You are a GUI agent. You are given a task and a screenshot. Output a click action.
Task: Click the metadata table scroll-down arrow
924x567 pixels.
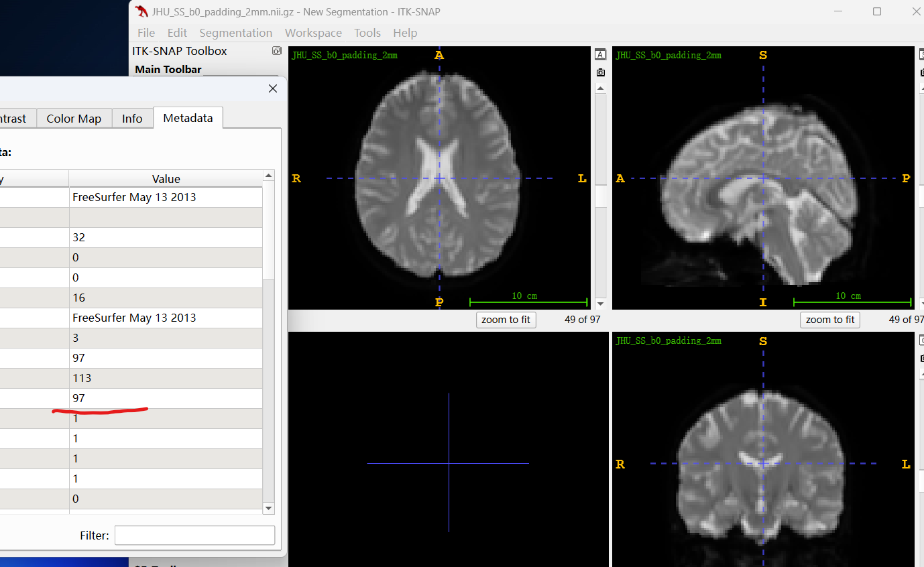pos(269,509)
